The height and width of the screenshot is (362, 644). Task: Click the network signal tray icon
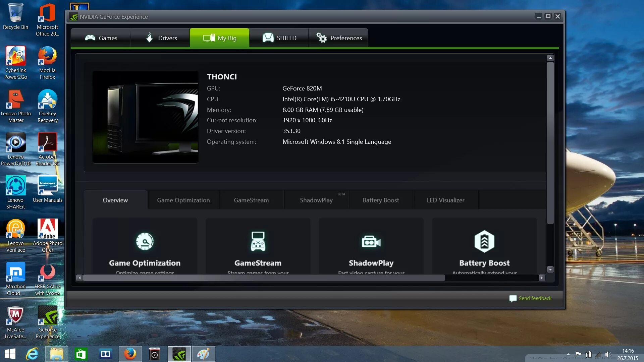598,354
